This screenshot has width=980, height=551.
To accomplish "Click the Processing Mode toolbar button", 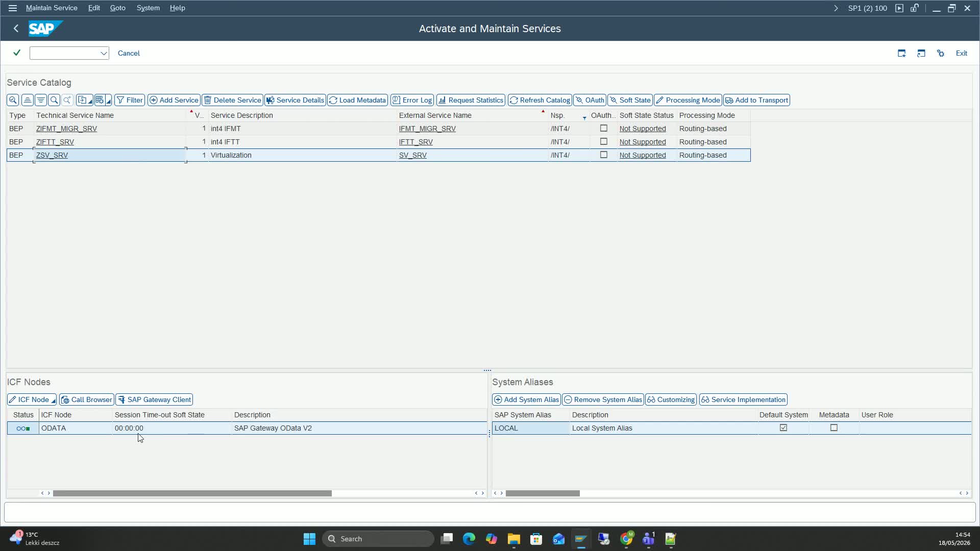I will pyautogui.click(x=688, y=100).
